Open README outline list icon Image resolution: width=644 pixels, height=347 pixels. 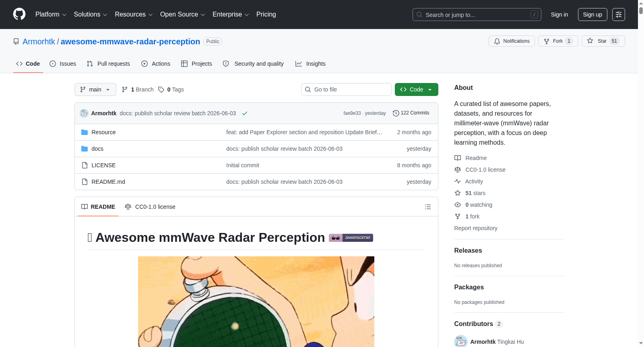428,207
